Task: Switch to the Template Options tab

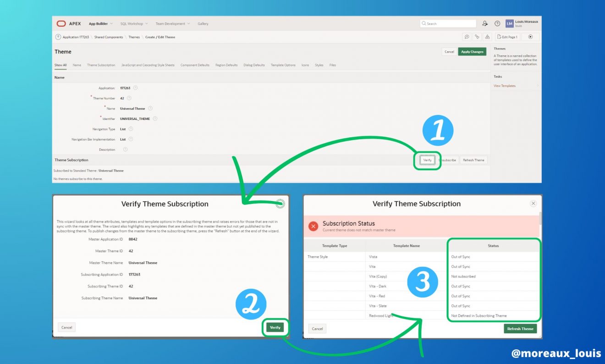Action: [x=283, y=65]
